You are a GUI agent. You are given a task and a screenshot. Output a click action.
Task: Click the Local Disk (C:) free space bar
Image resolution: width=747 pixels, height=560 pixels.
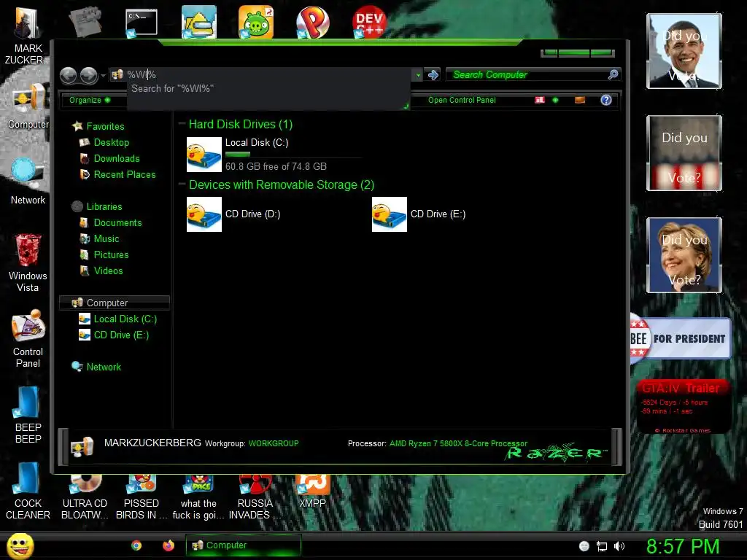coord(293,155)
